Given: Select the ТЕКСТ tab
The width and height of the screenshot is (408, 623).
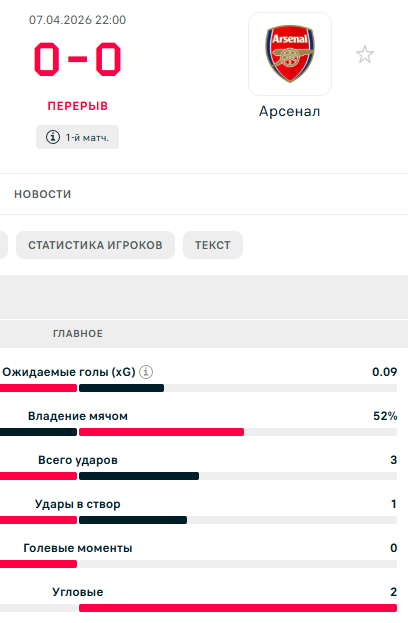Looking at the screenshot, I should click(x=213, y=245).
